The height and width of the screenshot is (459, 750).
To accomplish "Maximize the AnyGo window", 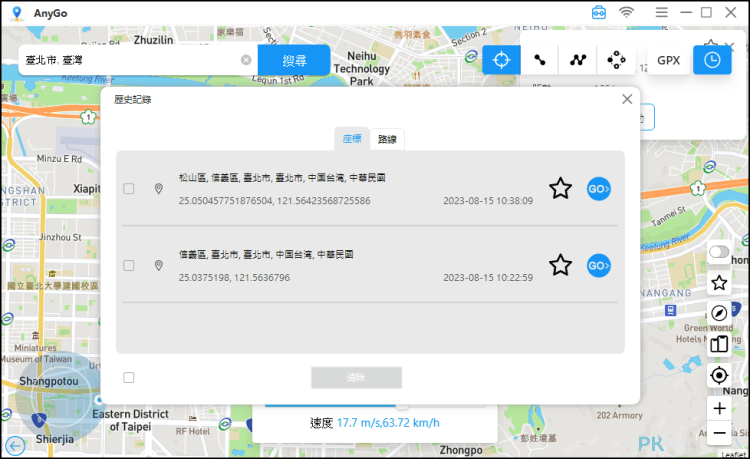I will [706, 12].
